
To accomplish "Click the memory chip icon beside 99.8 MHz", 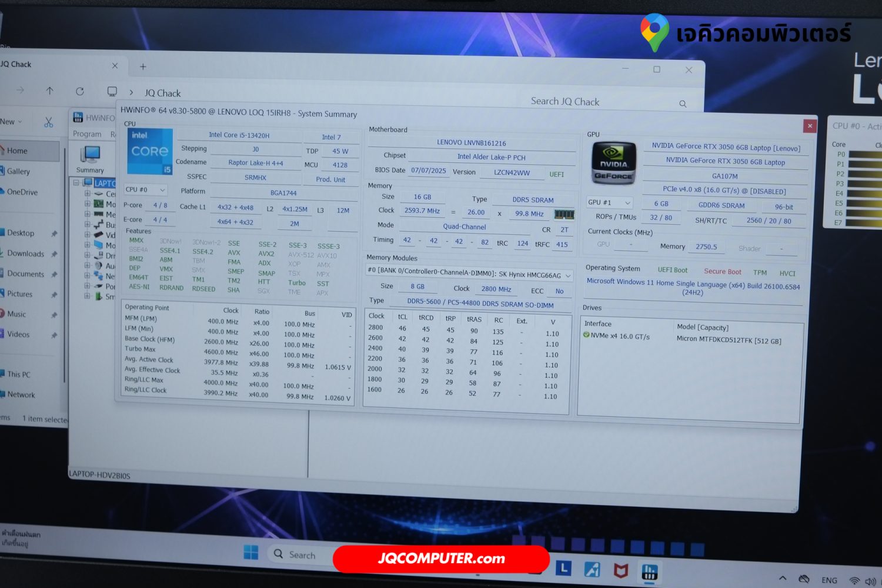I will [x=564, y=214].
